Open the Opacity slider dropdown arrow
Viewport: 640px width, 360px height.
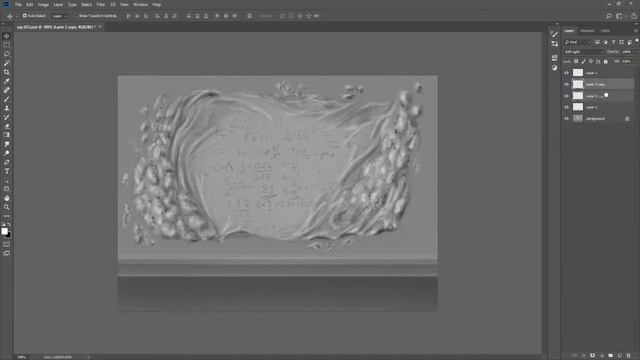tap(636, 52)
